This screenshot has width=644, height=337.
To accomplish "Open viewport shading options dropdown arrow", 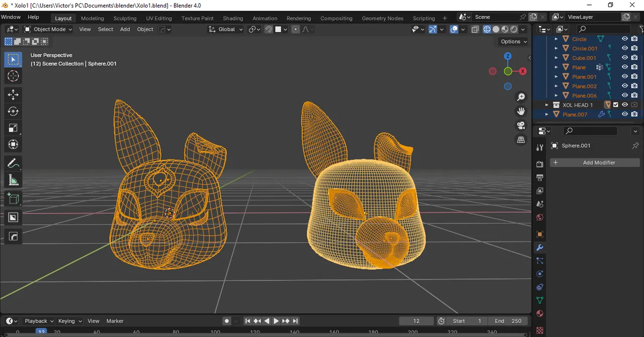I will pos(523,29).
